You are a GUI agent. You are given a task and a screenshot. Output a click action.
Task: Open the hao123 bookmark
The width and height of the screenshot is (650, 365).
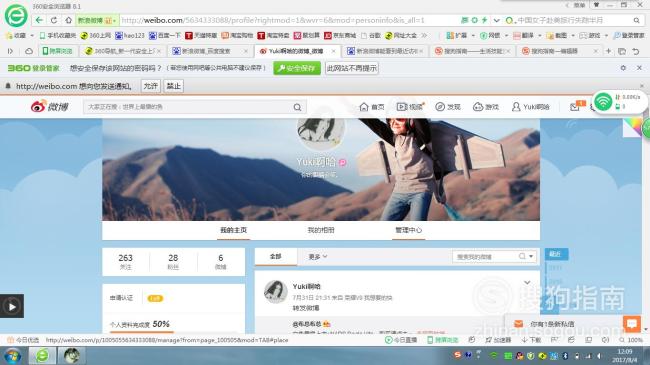tap(130, 36)
